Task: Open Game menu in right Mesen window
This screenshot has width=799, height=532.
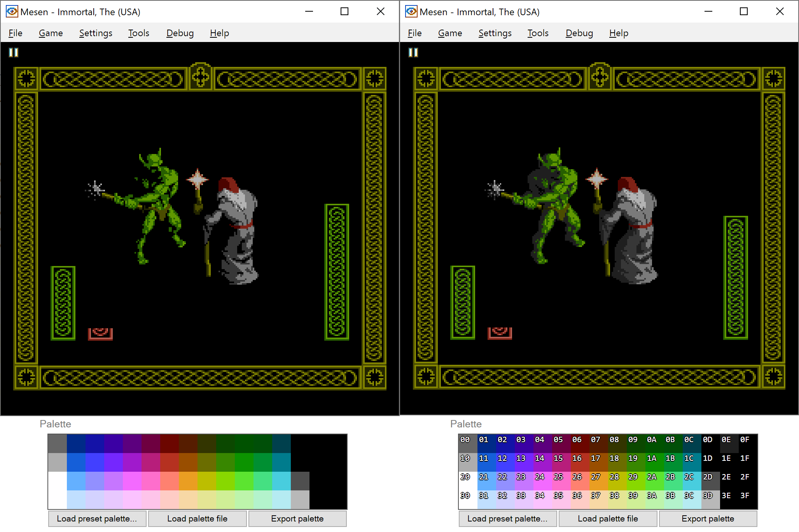Action: pos(450,33)
